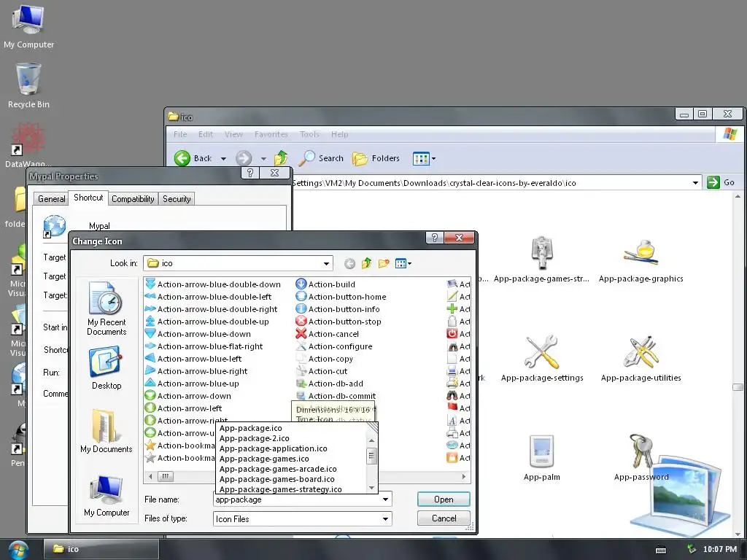Choose App-package-application.ico suggestion
747x560 pixels.
click(274, 448)
